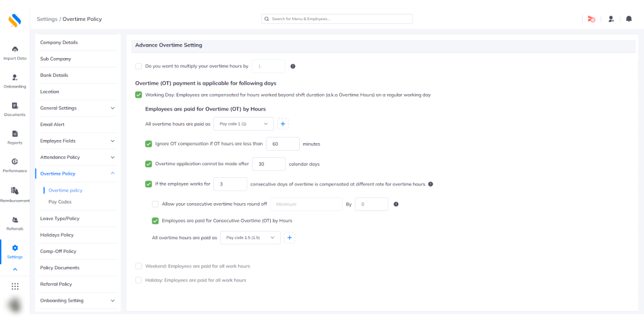
Task: Click the Reimbursement sidebar icon
Action: [15, 191]
